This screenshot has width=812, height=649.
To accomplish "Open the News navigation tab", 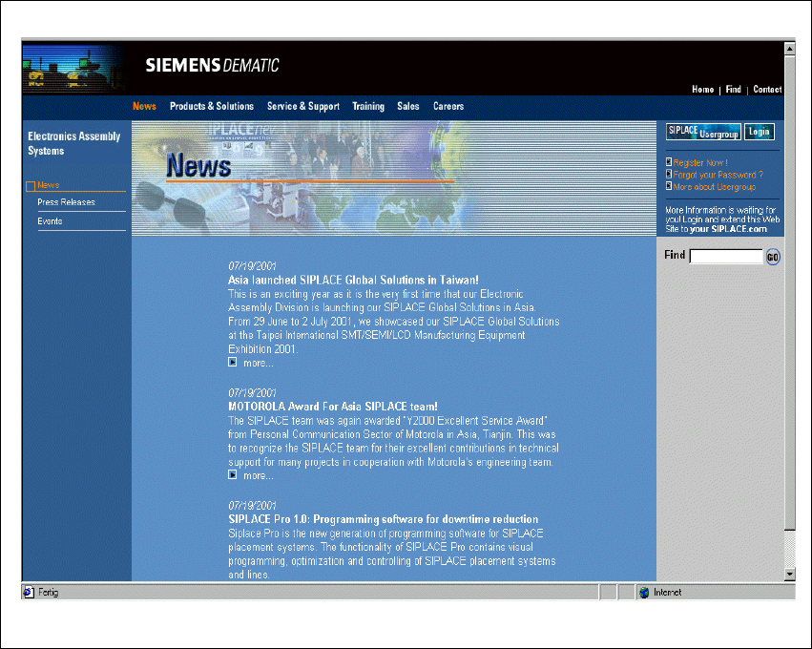I will [144, 106].
